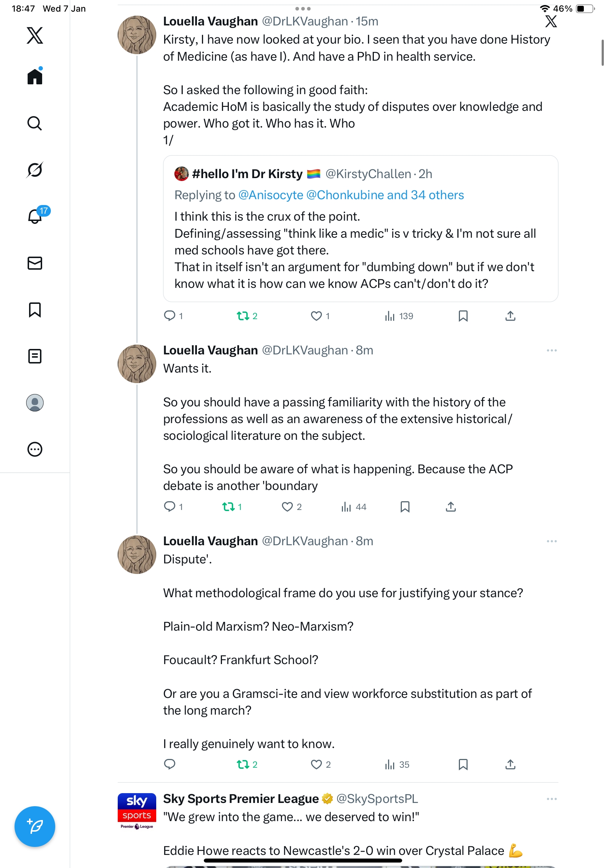The image size is (606, 868).
Task: Open the profile avatar in sidebar
Action: tap(35, 403)
